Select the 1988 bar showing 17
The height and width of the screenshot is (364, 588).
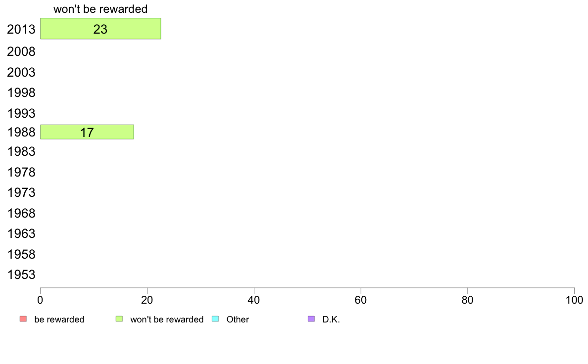pos(87,132)
